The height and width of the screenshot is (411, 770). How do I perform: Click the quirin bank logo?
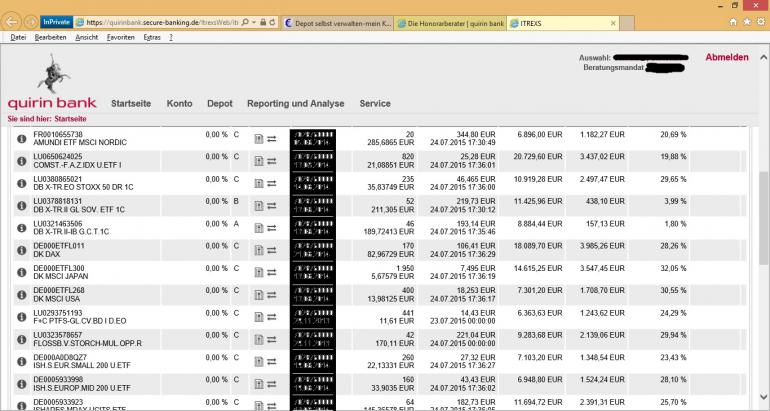[x=52, y=82]
